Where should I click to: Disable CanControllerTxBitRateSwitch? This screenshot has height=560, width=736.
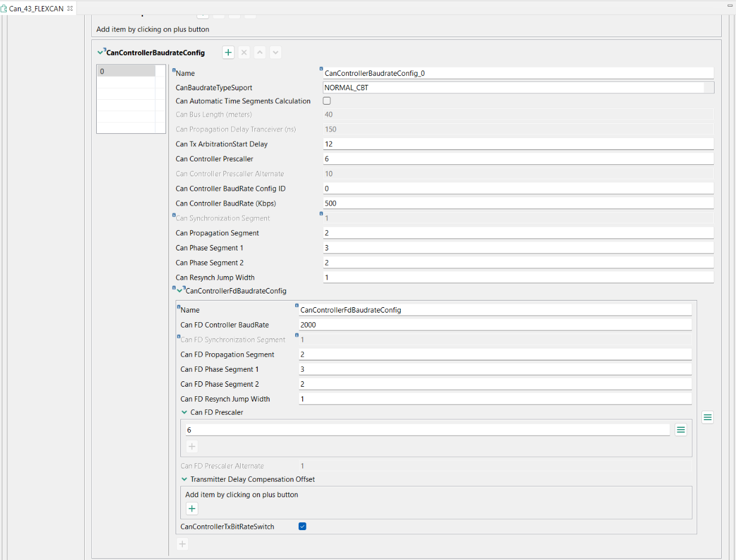click(x=302, y=526)
